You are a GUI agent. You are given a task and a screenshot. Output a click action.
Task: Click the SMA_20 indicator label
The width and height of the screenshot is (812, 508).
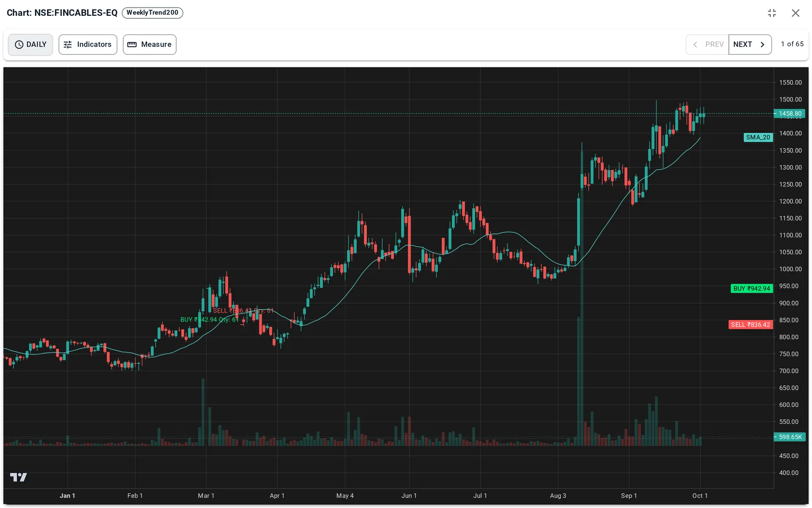[758, 137]
